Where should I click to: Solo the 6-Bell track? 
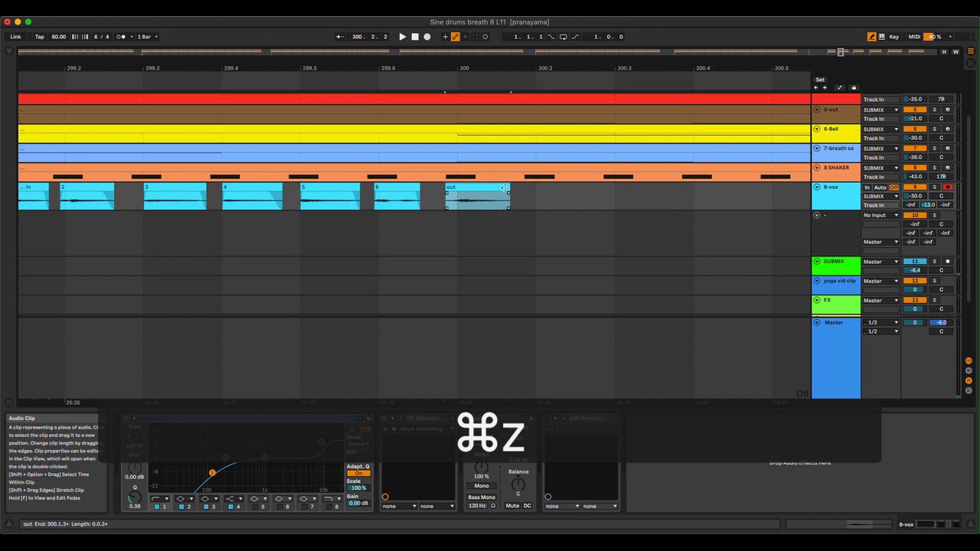click(x=934, y=129)
